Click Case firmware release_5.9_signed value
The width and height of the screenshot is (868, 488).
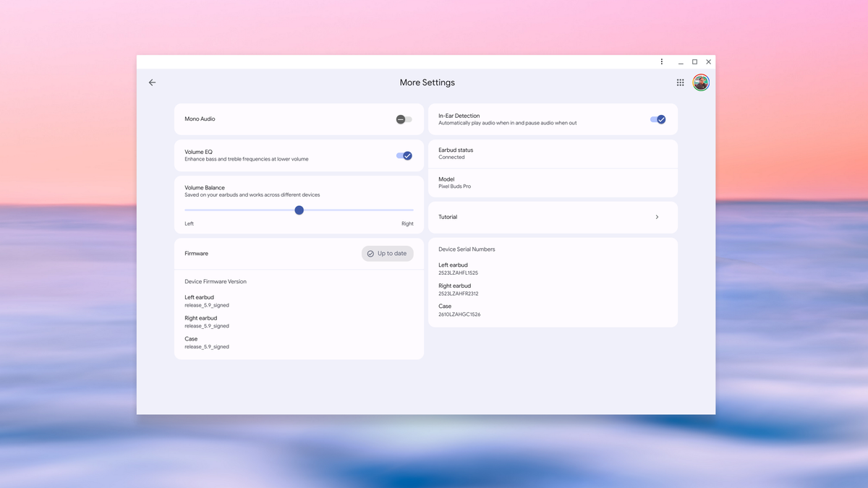(207, 347)
